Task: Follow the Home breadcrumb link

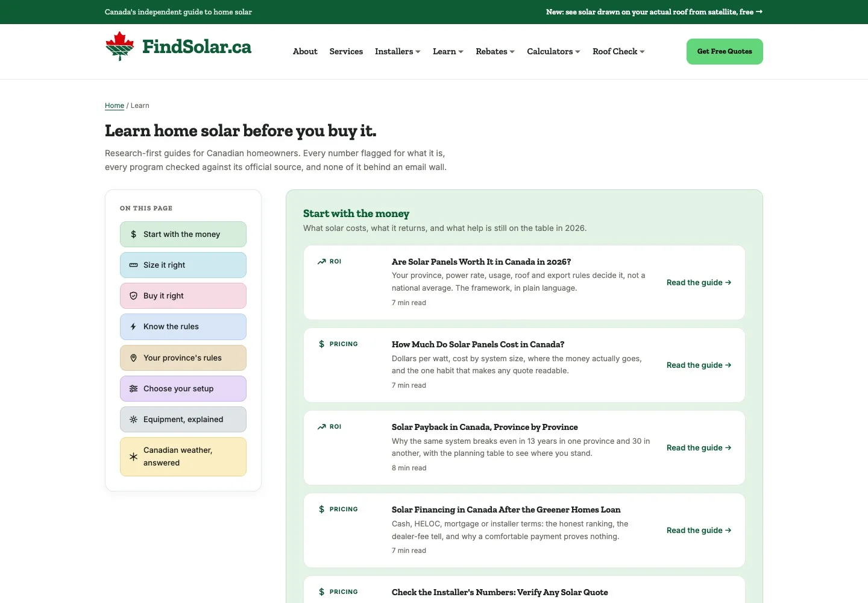Action: point(115,106)
